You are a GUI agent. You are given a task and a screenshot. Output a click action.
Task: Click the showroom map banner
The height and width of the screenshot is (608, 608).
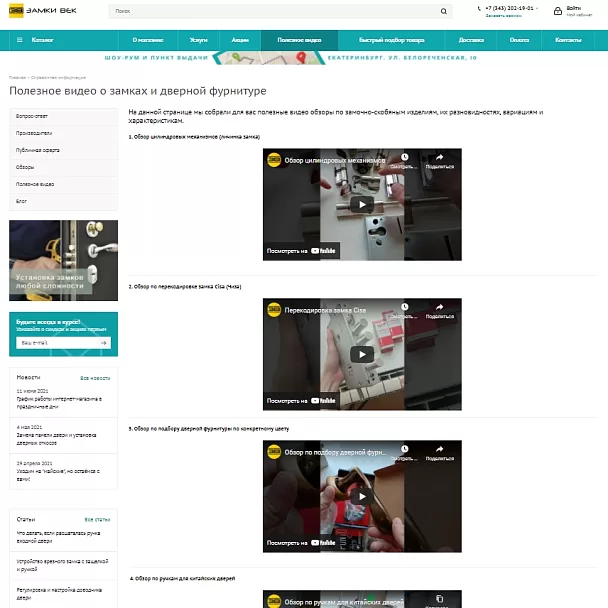[291, 58]
